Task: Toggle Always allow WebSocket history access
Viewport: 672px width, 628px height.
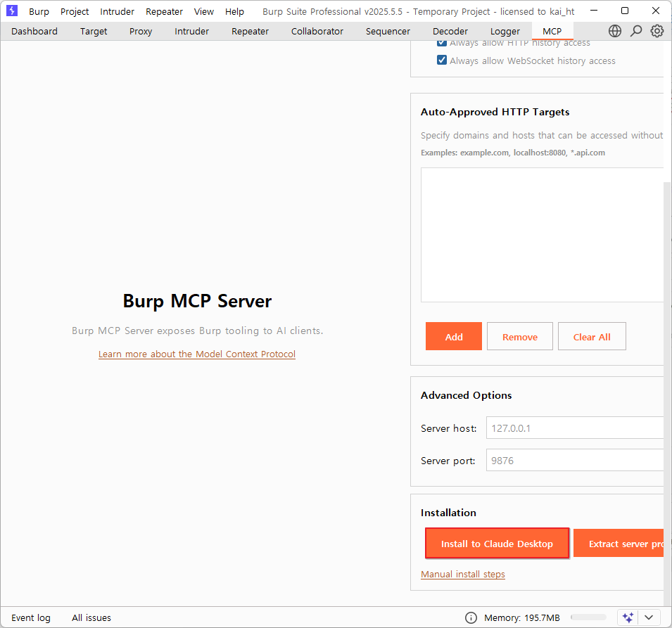Action: point(441,60)
